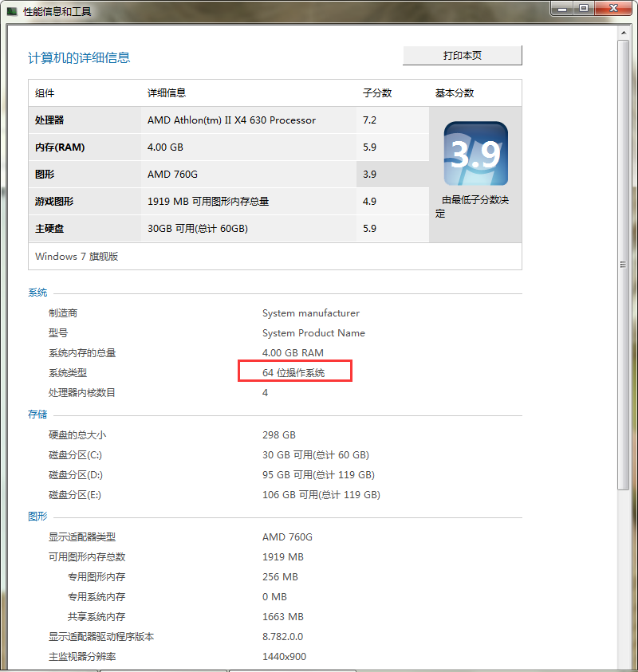Click the 8.782.0.0 driver version value
638x672 pixels.
(282, 636)
